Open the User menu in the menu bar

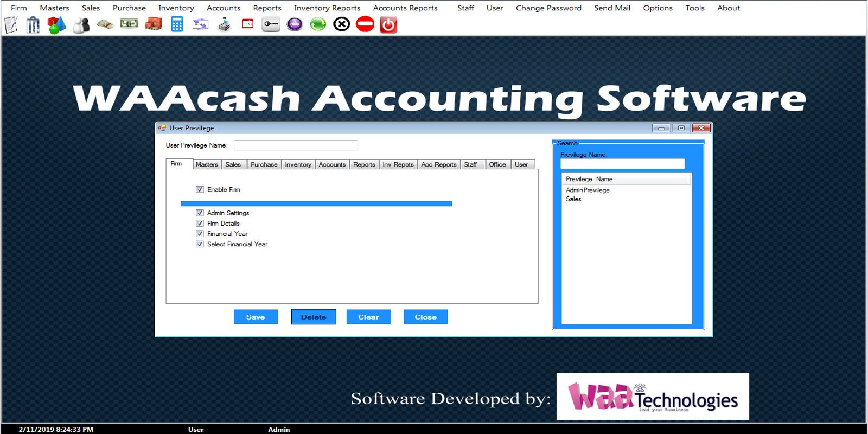tap(495, 8)
